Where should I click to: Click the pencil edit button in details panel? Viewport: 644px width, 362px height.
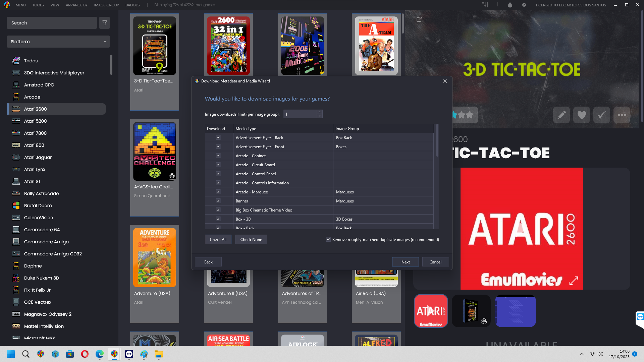tap(561, 115)
